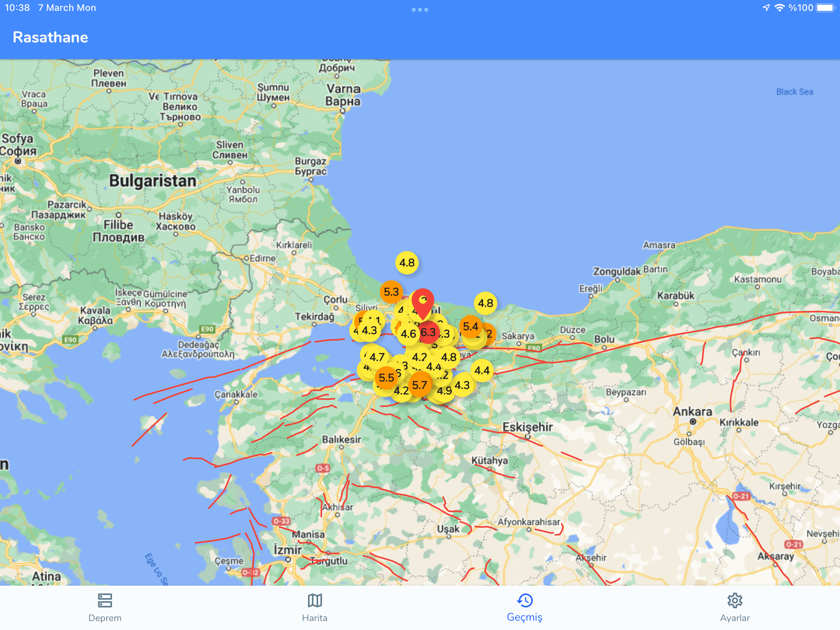This screenshot has width=840, height=630.
Task: Select the orange 5.3 earthquake marker
Action: pos(391,292)
